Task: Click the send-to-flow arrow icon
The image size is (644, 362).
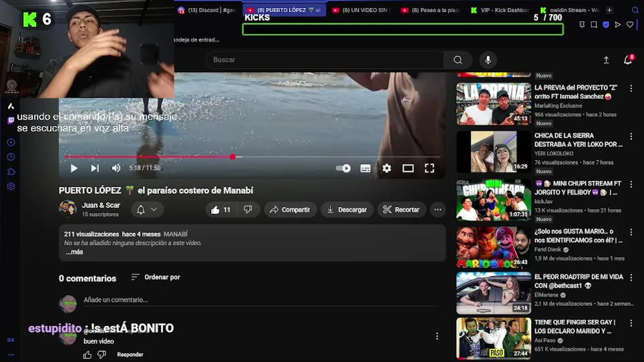Action: click(x=618, y=25)
